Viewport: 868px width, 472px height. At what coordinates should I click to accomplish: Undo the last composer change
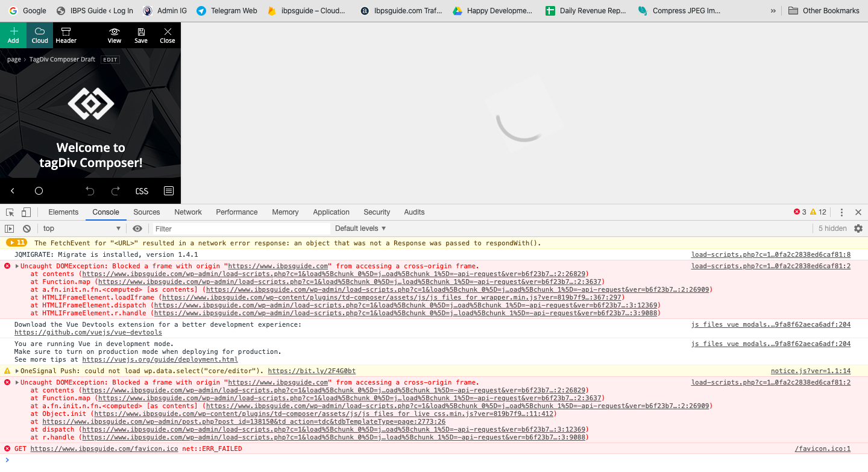90,191
